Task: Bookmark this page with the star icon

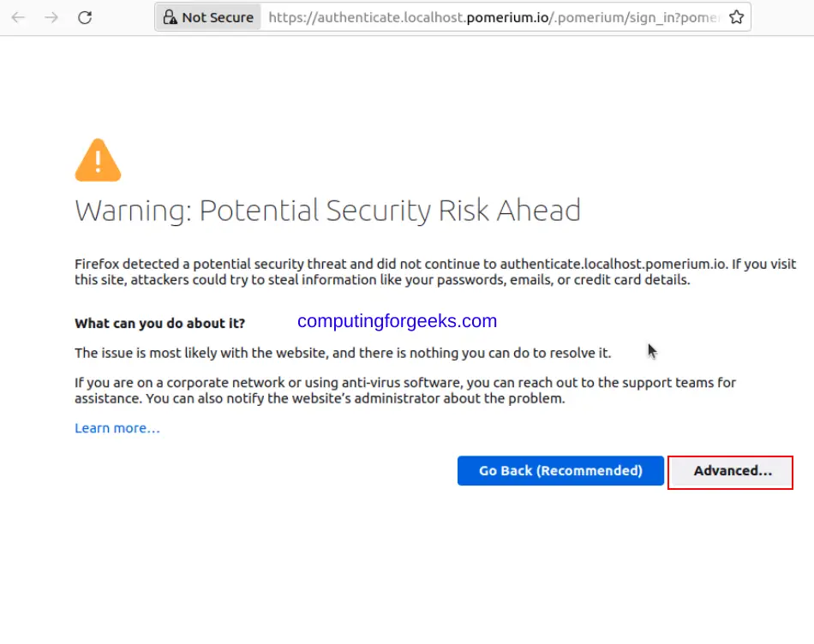Action: pyautogui.click(x=736, y=17)
